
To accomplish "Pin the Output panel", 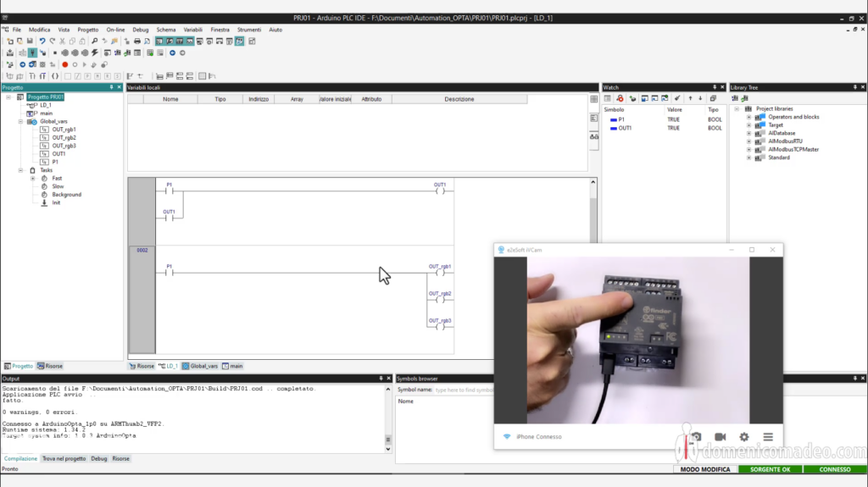I will pos(381,379).
